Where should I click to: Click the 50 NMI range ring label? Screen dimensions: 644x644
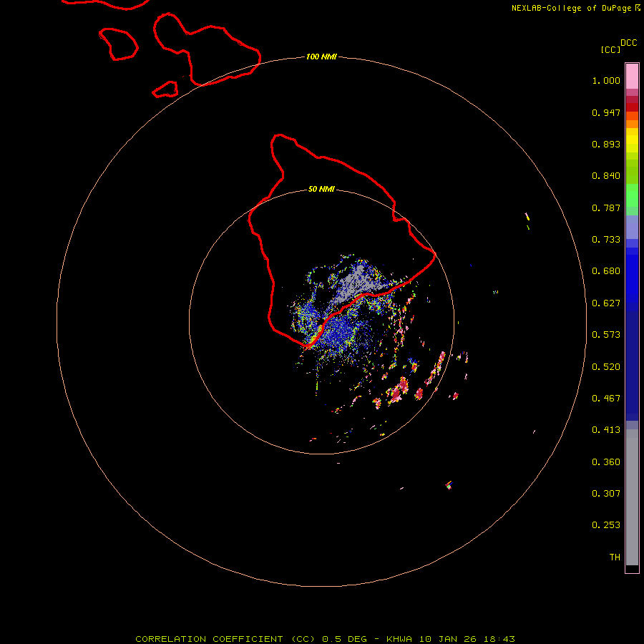click(x=321, y=189)
